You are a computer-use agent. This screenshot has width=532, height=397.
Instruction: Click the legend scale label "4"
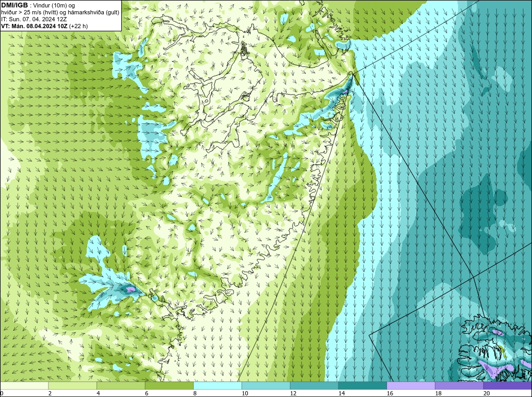(98, 393)
